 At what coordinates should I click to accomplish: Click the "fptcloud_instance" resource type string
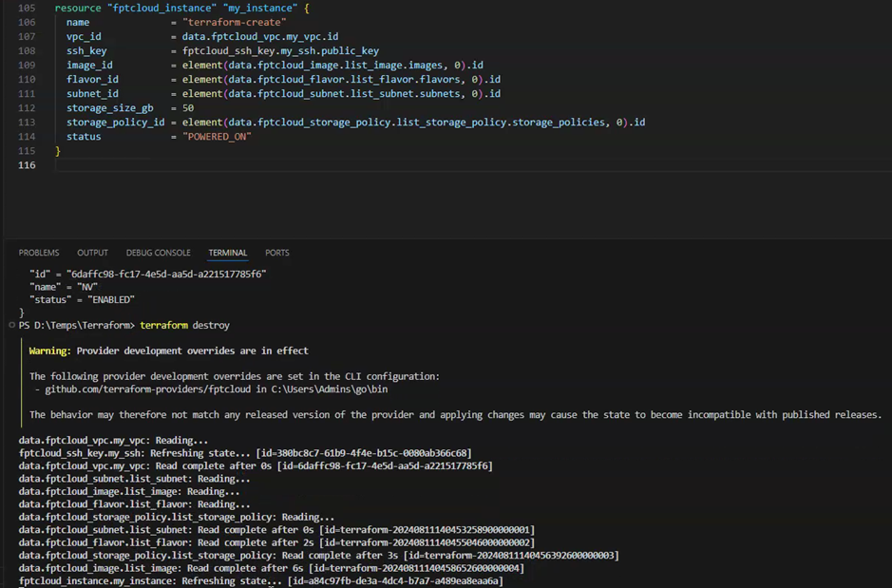148,8
